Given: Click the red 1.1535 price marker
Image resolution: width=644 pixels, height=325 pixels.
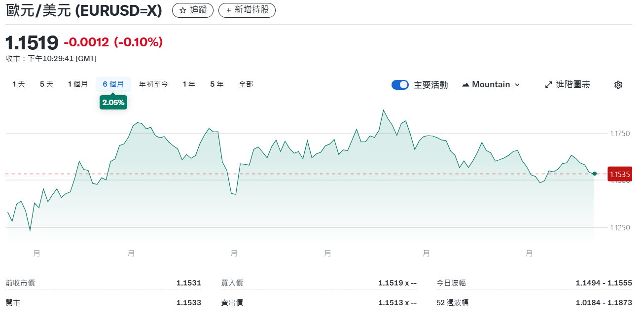Looking at the screenshot, I should click(620, 174).
